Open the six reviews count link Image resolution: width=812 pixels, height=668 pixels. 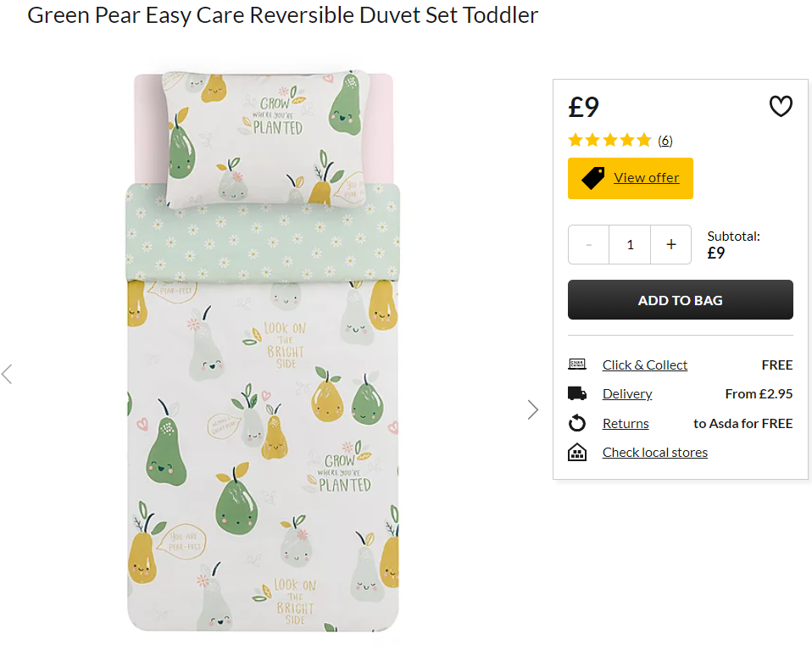point(665,141)
